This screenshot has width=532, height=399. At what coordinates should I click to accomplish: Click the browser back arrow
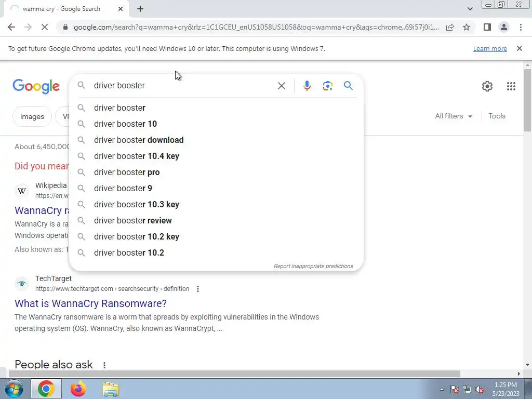tap(11, 27)
